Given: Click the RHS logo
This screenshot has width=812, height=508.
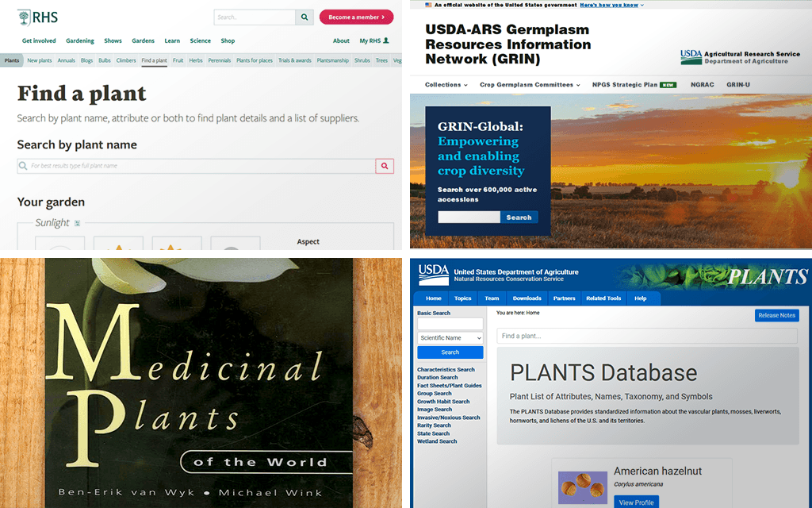Looking at the screenshot, I should (37, 17).
